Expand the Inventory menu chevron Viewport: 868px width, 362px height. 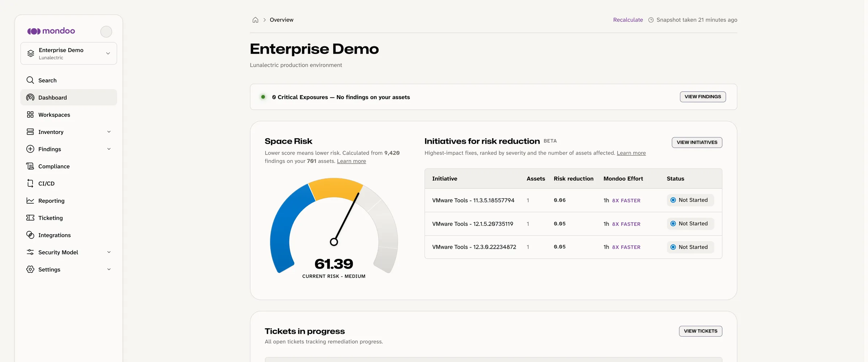coord(109,132)
